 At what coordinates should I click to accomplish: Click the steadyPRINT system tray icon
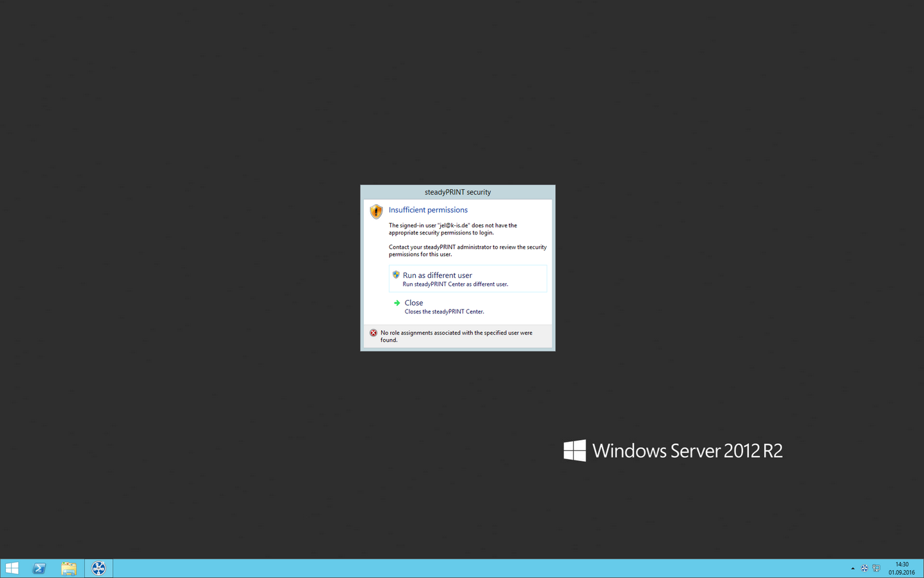(864, 568)
